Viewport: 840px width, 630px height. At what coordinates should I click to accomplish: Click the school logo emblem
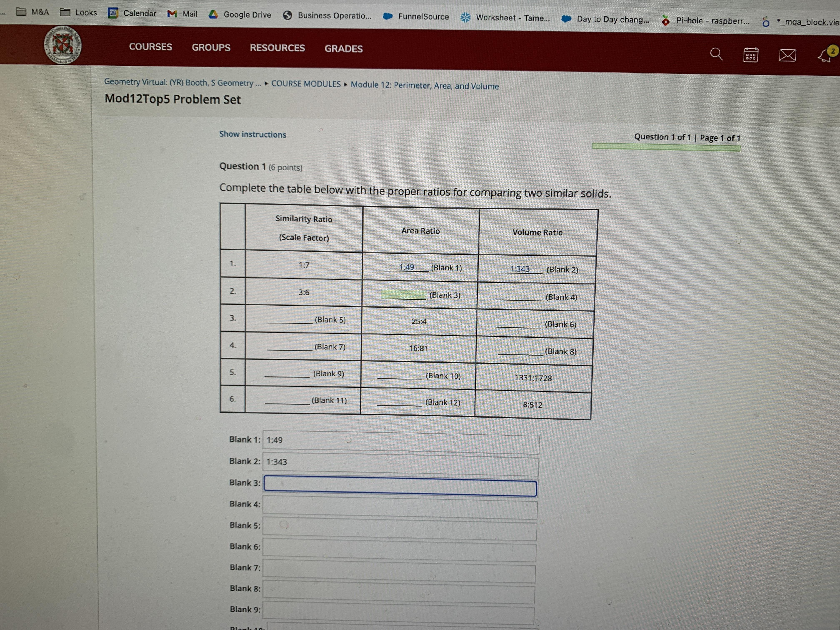[x=63, y=45]
